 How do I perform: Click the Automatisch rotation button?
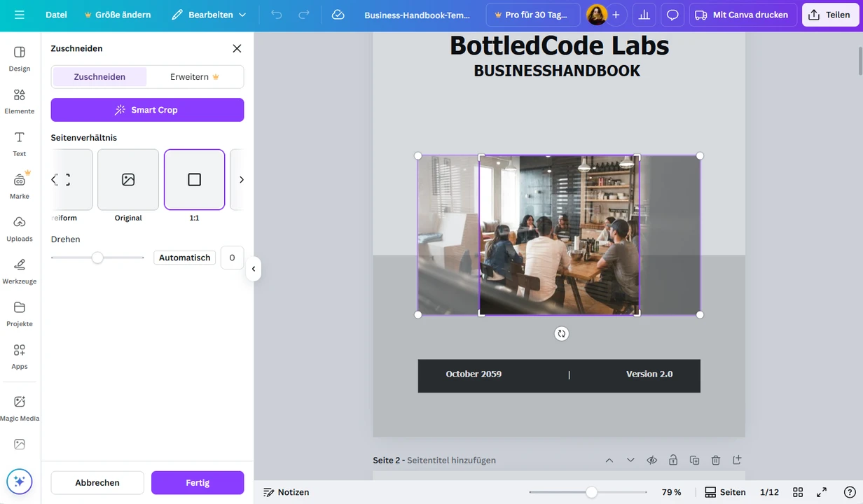coord(184,258)
